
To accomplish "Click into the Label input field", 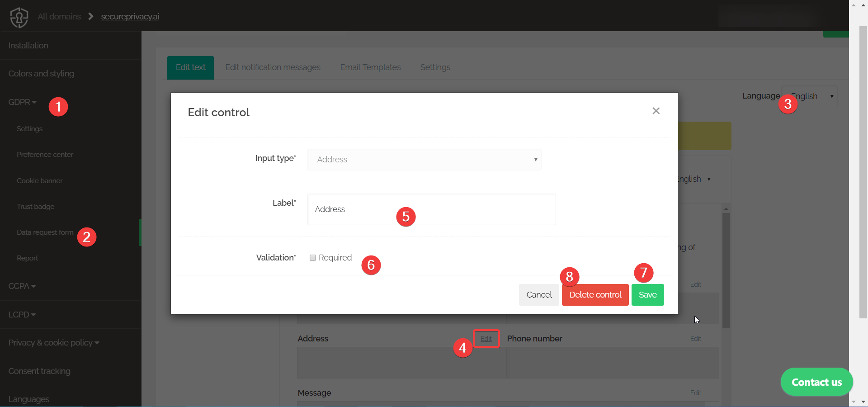I will pyautogui.click(x=430, y=209).
